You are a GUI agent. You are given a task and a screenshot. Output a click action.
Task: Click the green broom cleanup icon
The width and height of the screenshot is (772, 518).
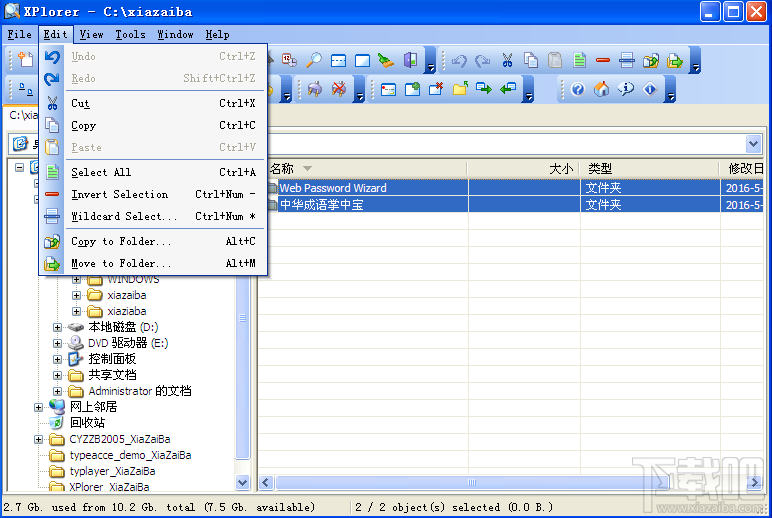tap(386, 61)
